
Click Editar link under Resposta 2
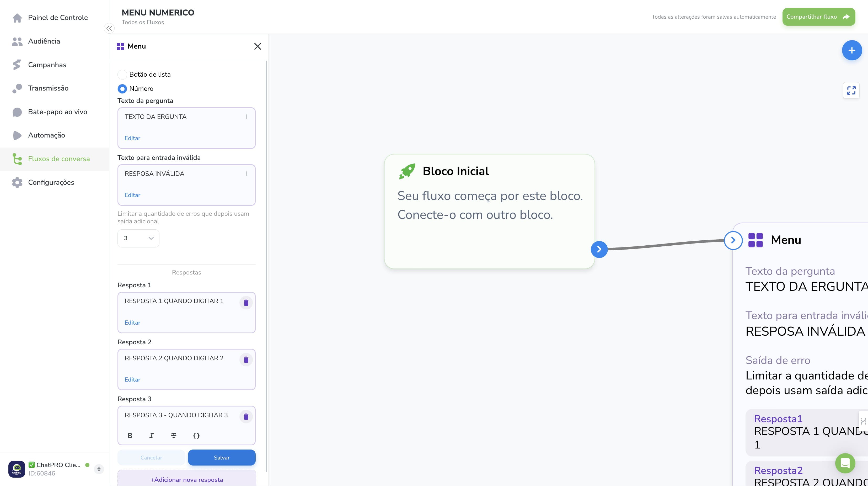click(x=132, y=380)
